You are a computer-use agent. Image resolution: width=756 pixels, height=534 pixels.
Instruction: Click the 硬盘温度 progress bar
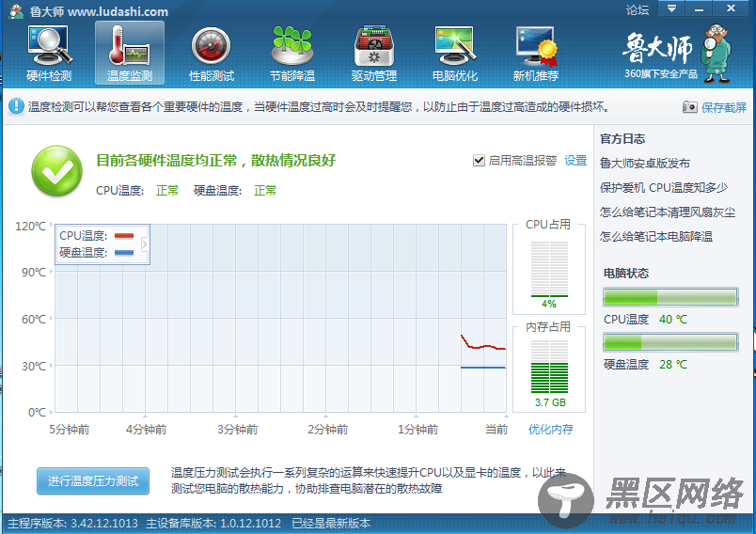click(670, 342)
